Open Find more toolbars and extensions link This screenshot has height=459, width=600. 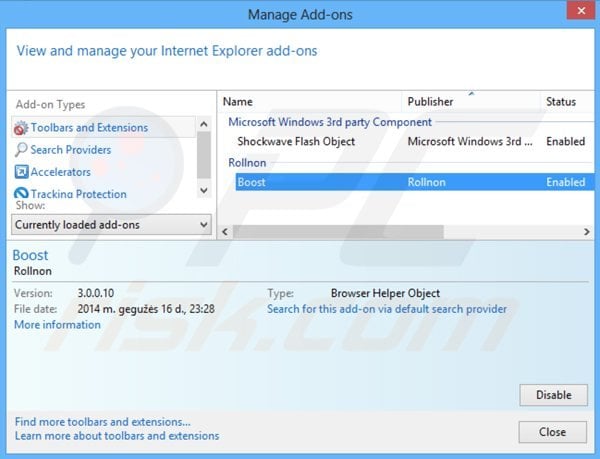pos(102,422)
